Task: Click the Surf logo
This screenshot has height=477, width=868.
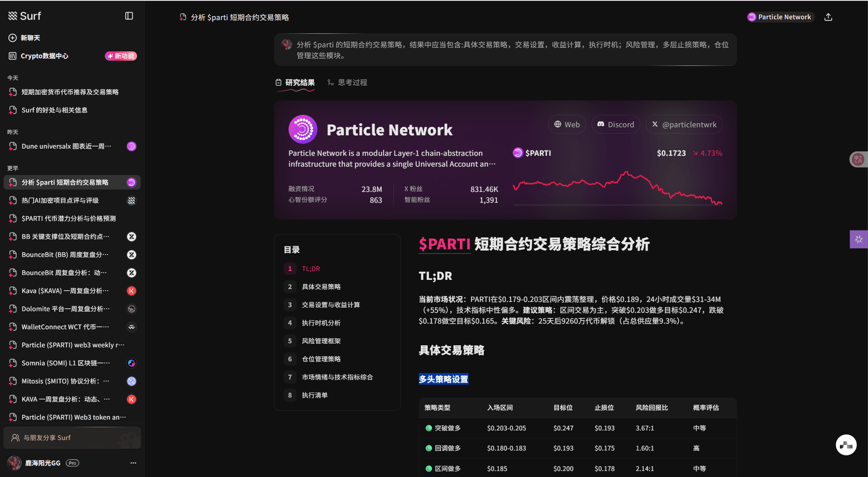Action: (25, 16)
